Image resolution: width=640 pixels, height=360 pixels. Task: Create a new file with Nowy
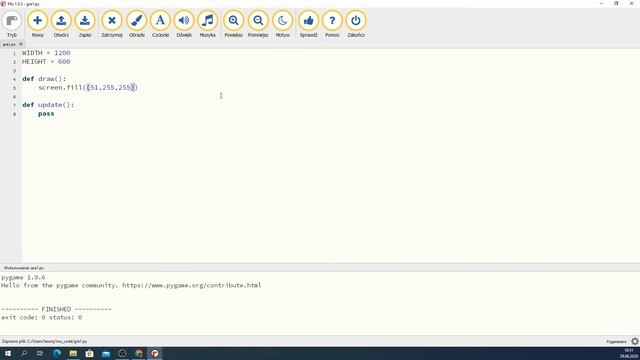[x=37, y=24]
